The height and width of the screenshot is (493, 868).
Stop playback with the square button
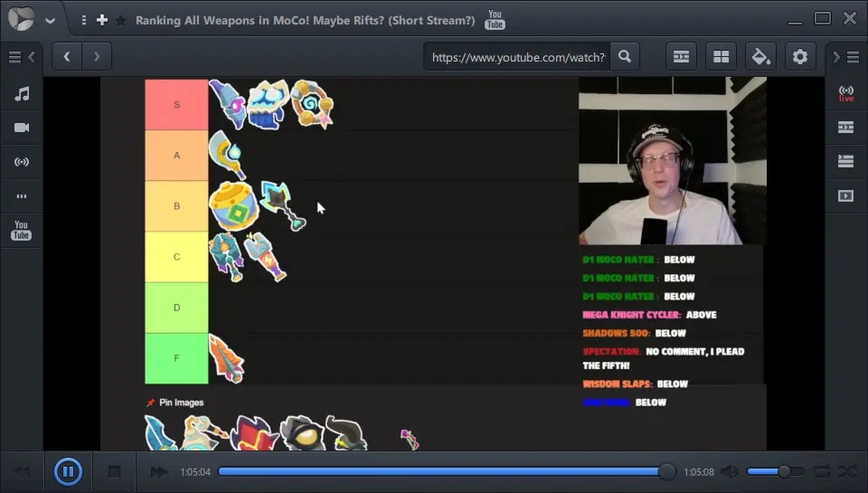click(114, 472)
